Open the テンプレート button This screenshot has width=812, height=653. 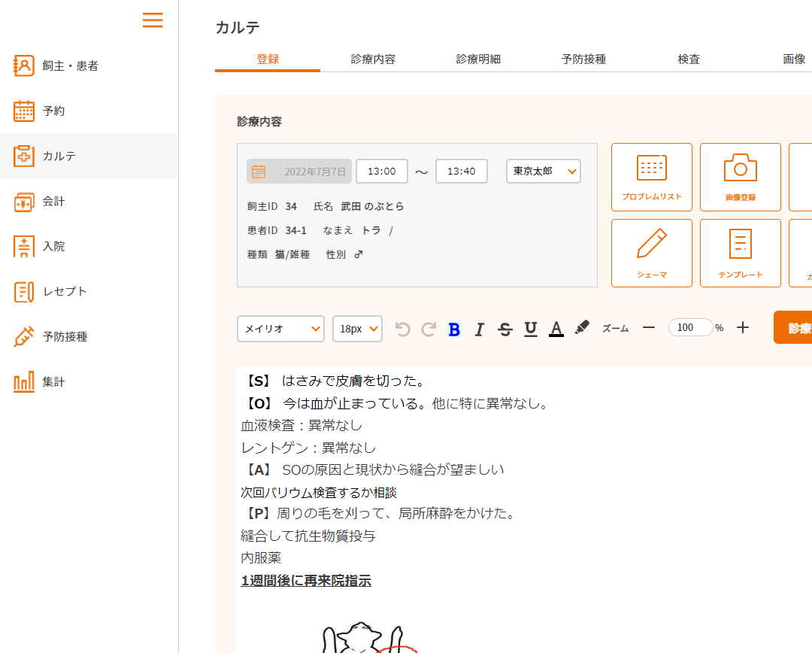(x=740, y=253)
